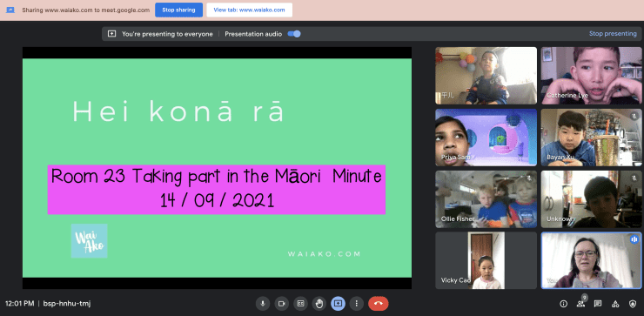Viewport: 644px width, 316px height.
Task: Click the Stop sharing button
Action: (178, 10)
